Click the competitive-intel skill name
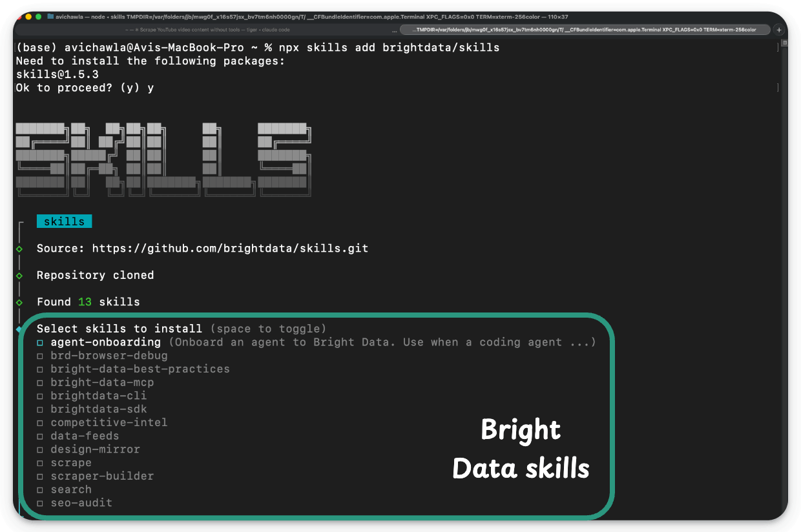Viewport: 801px width, 532px height. click(x=109, y=422)
